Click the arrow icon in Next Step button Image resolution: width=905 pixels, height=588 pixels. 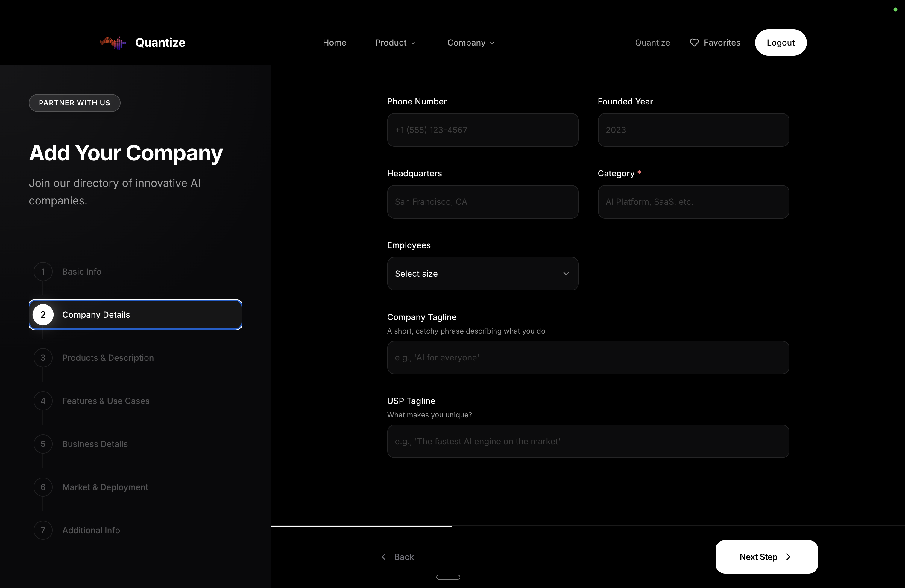[788, 557]
